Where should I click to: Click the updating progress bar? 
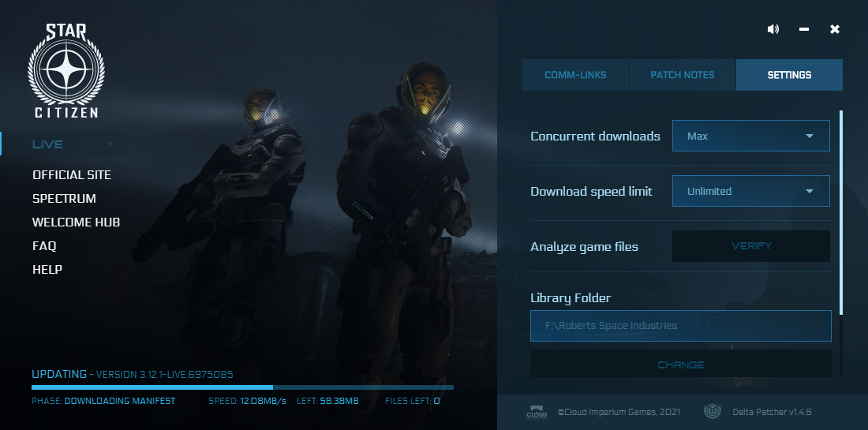pyautogui.click(x=242, y=387)
